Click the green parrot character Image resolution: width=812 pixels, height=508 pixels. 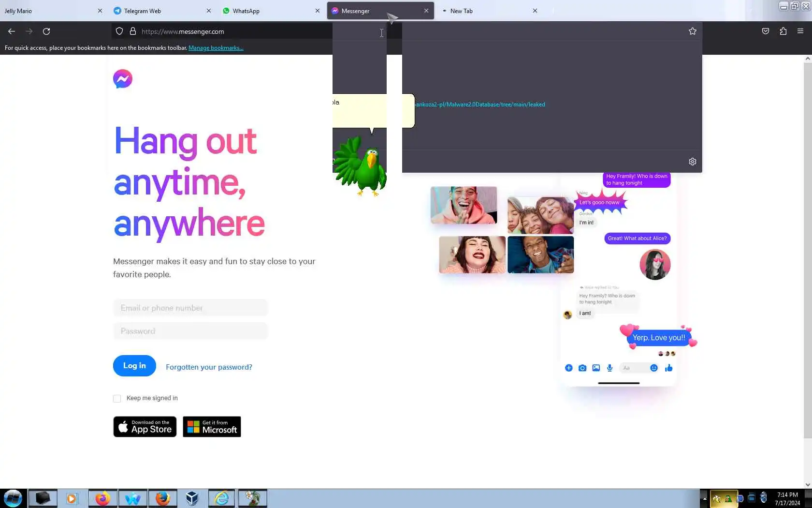360,166
